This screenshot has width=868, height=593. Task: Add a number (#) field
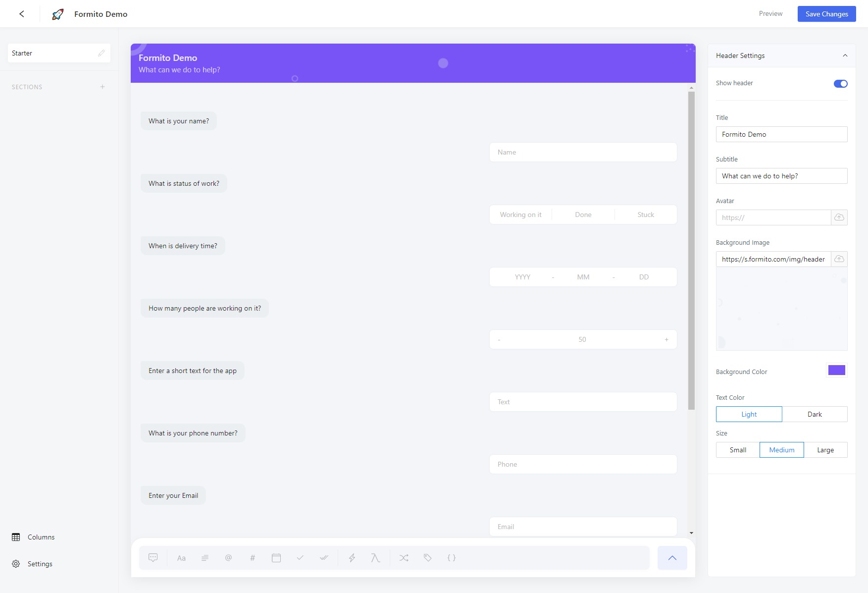click(253, 558)
